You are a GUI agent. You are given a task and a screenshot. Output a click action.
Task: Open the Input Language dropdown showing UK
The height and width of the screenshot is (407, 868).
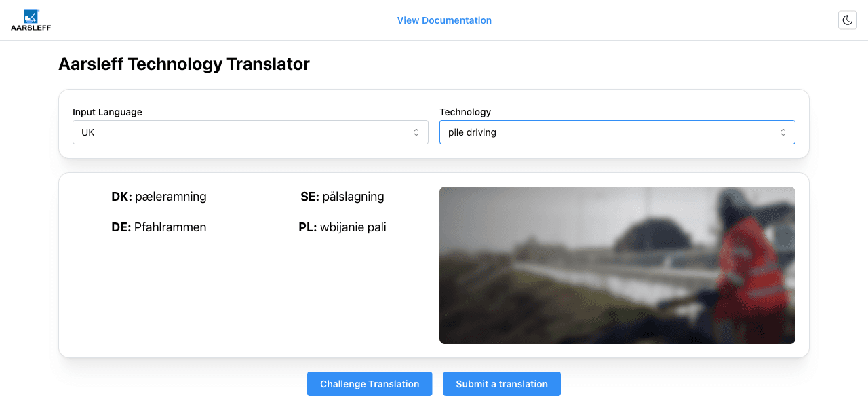[250, 132]
